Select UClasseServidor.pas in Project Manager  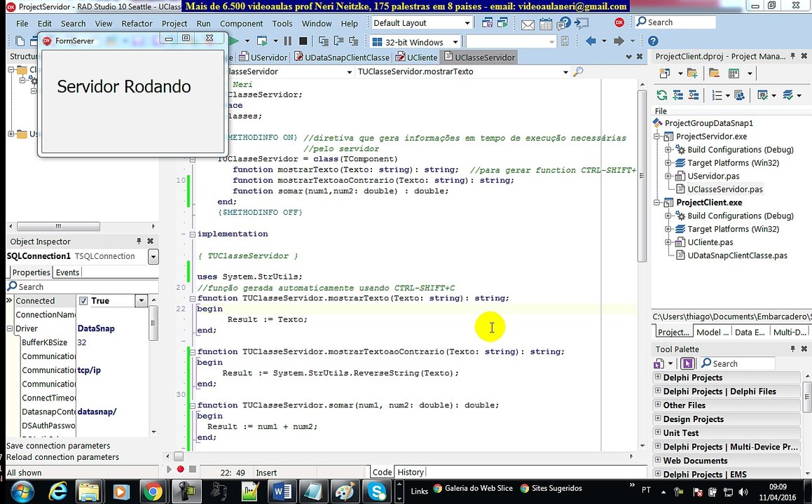(x=725, y=189)
